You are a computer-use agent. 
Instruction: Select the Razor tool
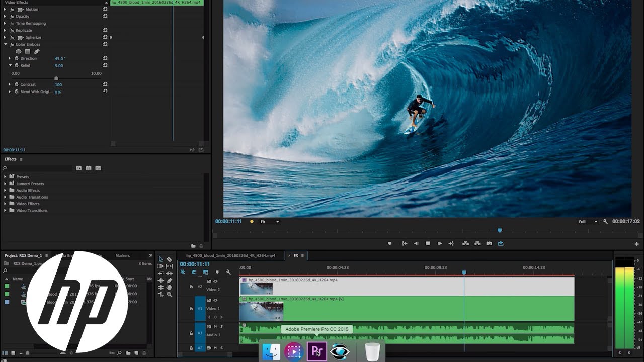(169, 259)
